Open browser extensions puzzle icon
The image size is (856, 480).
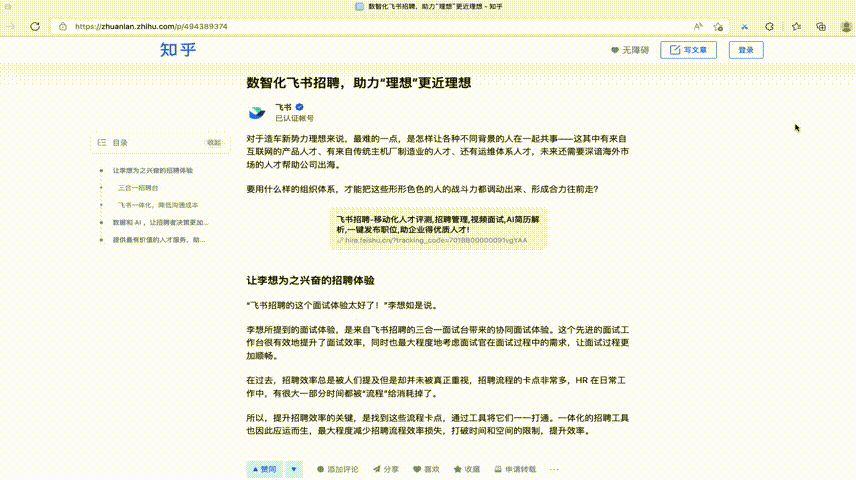click(x=769, y=26)
